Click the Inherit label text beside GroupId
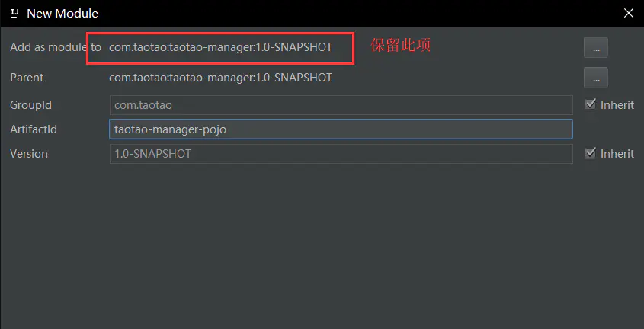The height and width of the screenshot is (329, 644). coord(617,105)
